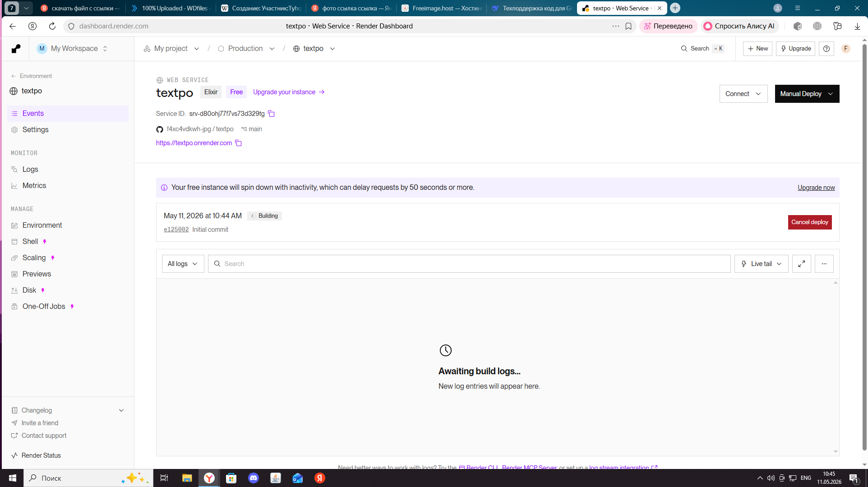This screenshot has height=487, width=868.
Task: Open the My Workspace switcher
Action: tap(73, 49)
